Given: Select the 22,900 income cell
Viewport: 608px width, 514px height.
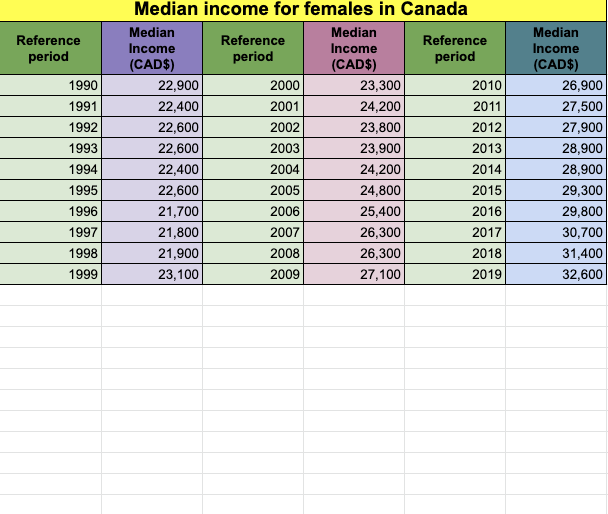Looking at the screenshot, I should point(152,85).
